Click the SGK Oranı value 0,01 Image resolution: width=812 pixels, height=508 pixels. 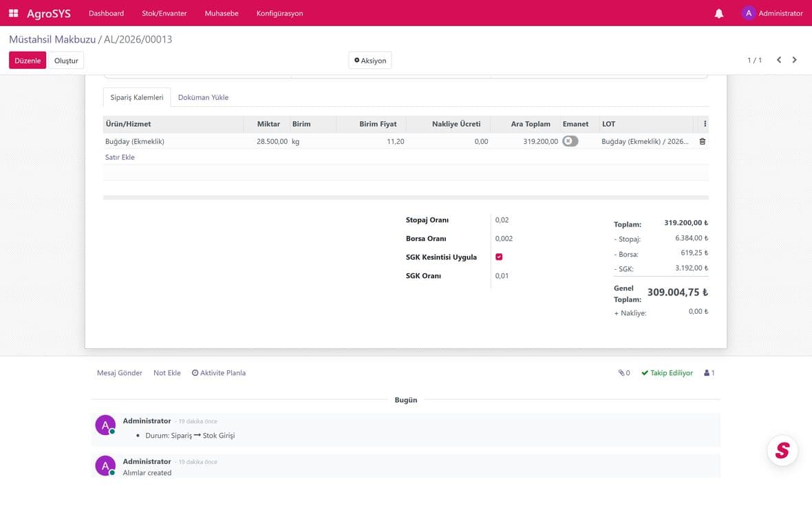502,276
